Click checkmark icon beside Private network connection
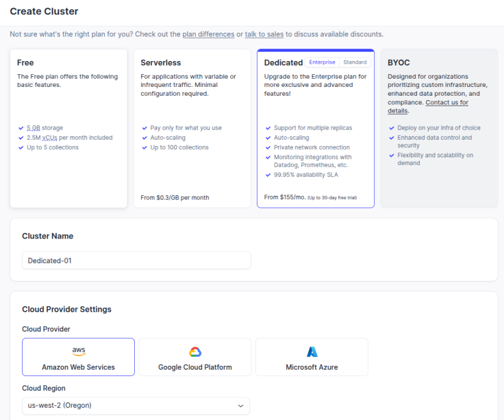This screenshot has width=504, height=420. [269, 147]
